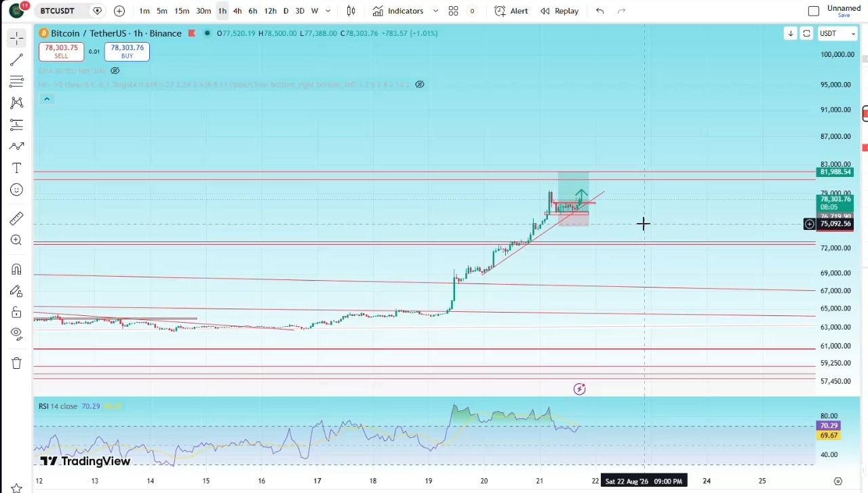Screen dimensions: 868x493
Task: Toggle the layout checkbox square beside Unnamed
Action: pyautogui.click(x=814, y=11)
